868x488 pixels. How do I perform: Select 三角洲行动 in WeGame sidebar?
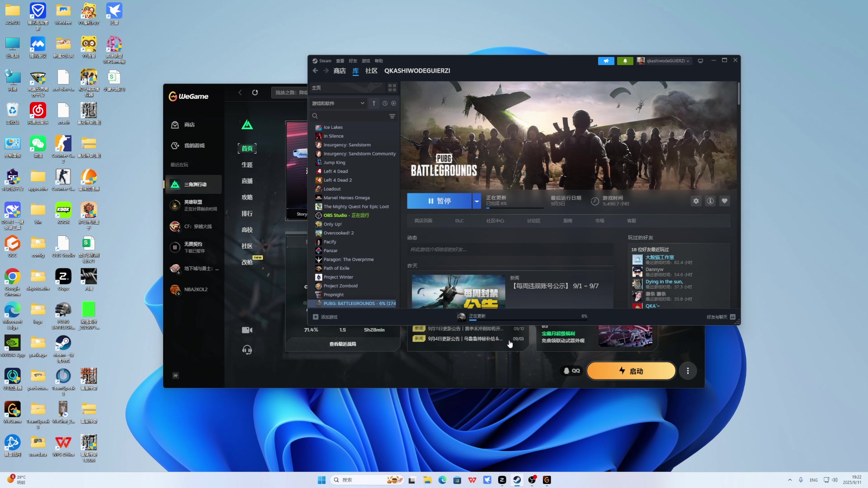pyautogui.click(x=194, y=184)
